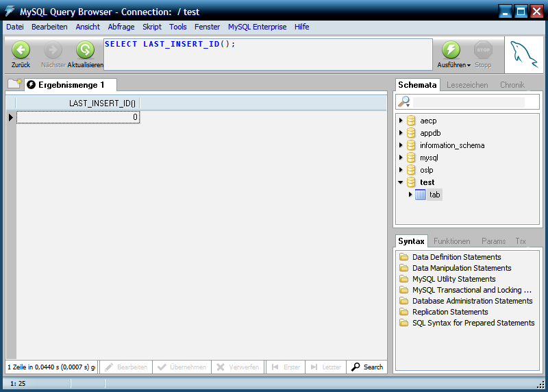Click the Schemata tab
The height and width of the screenshot is (392, 548).
pyautogui.click(x=417, y=85)
